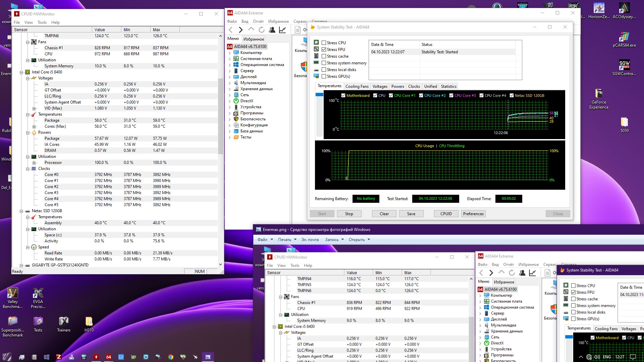Click the AIDA64 user profile icon
644x362 pixels.
pyautogui.click(x=272, y=30)
